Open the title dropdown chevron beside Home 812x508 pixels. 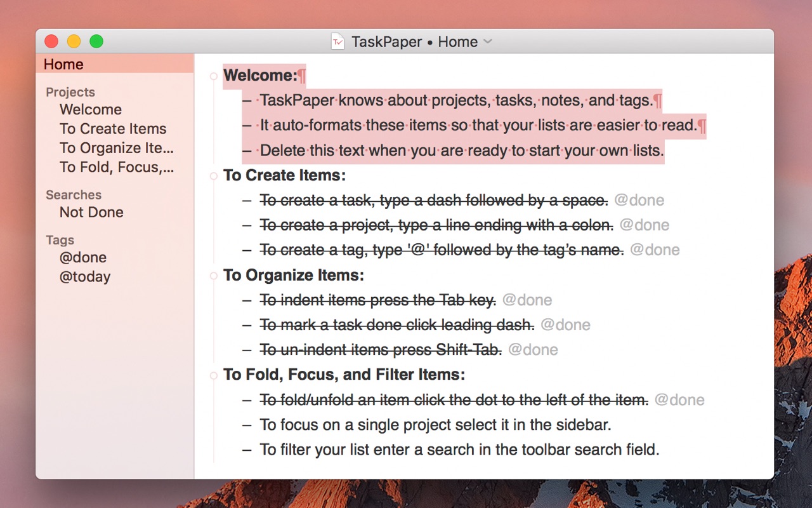coord(487,41)
